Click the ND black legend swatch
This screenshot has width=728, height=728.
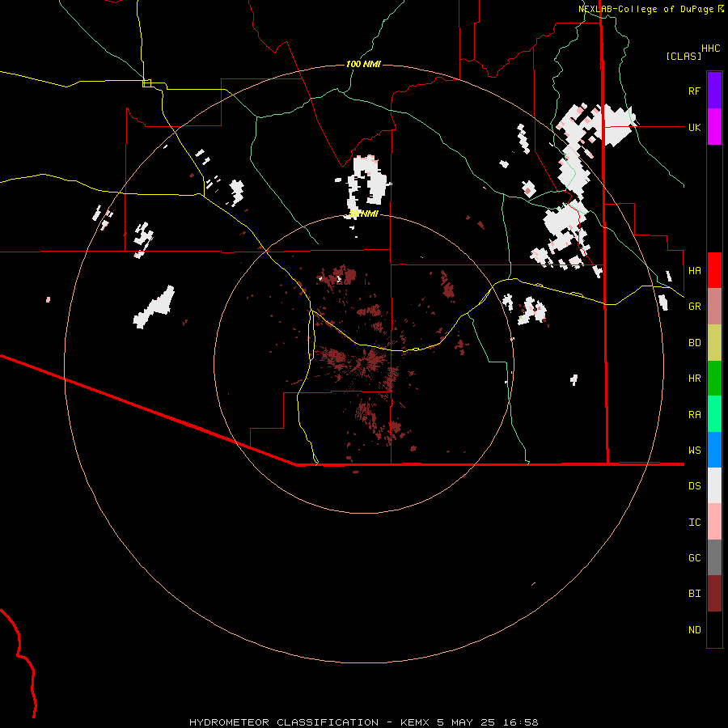click(x=714, y=629)
